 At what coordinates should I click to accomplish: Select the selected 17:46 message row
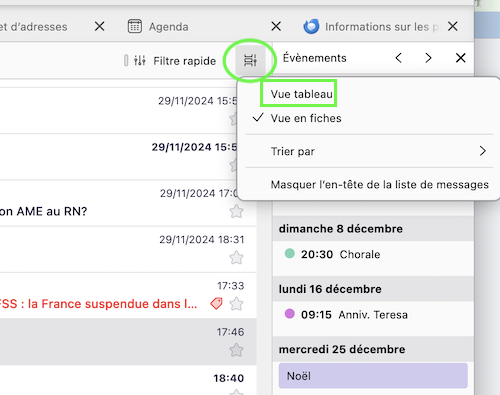pyautogui.click(x=128, y=341)
